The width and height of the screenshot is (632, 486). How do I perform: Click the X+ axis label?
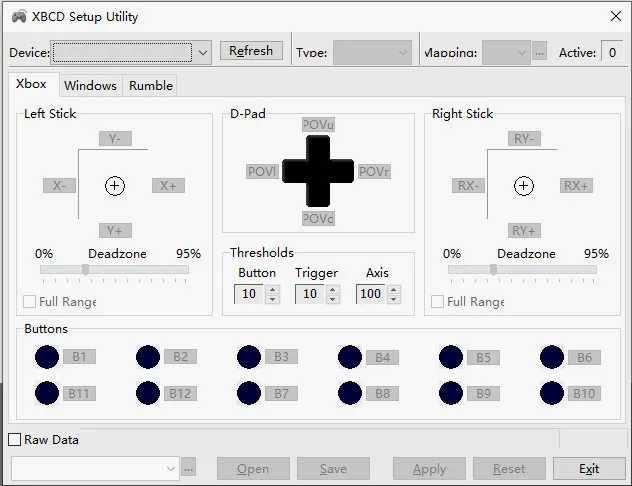[x=168, y=186]
